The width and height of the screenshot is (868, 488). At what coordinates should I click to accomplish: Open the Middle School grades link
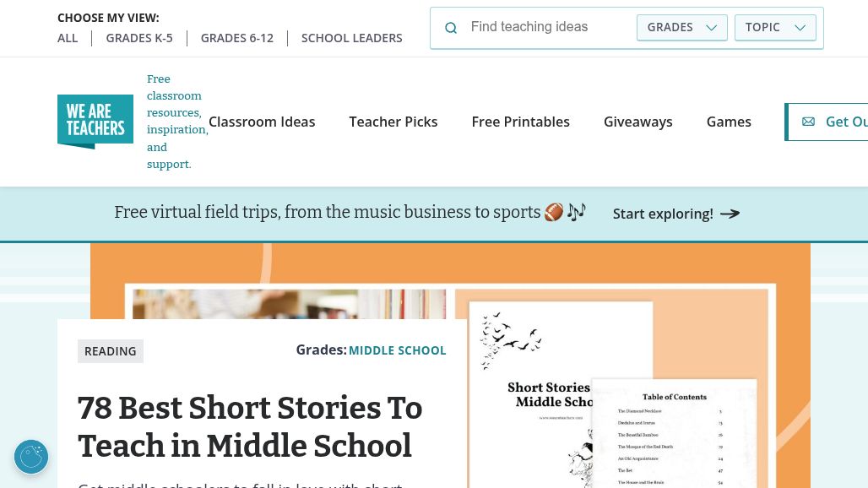pos(397,350)
